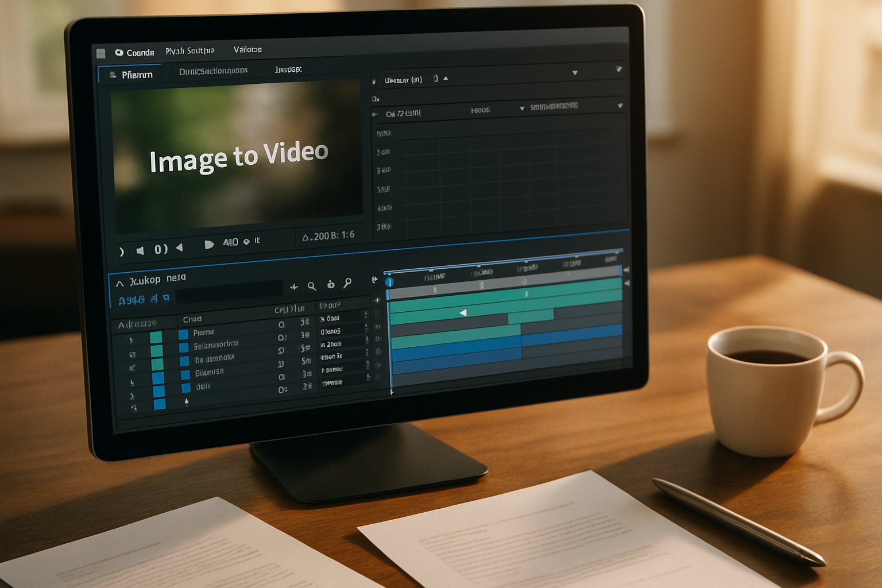Click the crosshair icon left of the magnifier

pos(294,287)
